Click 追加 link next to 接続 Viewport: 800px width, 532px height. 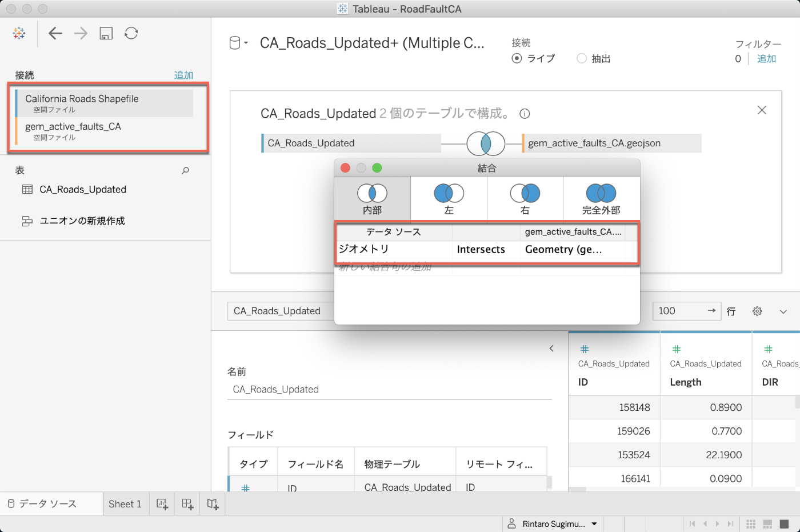[x=183, y=75]
